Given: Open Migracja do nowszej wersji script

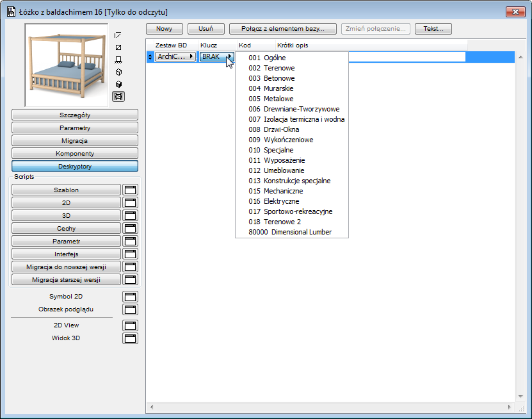Looking at the screenshot, I should (x=66, y=267).
